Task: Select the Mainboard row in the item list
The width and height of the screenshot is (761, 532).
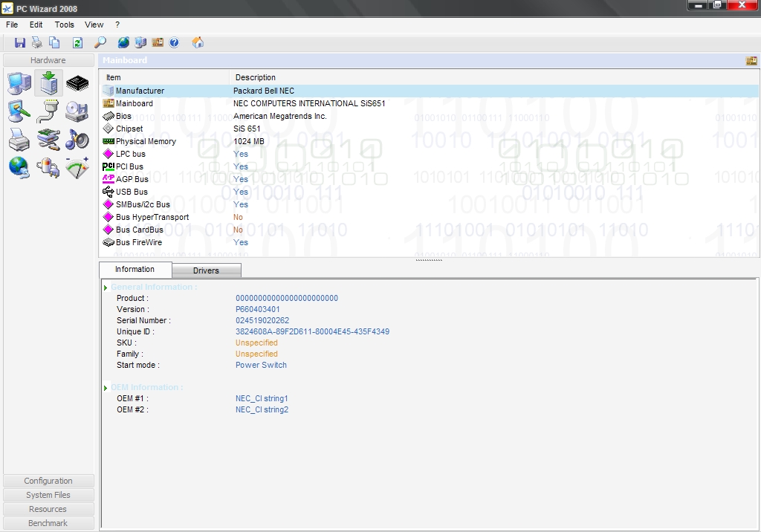Action: click(430, 103)
